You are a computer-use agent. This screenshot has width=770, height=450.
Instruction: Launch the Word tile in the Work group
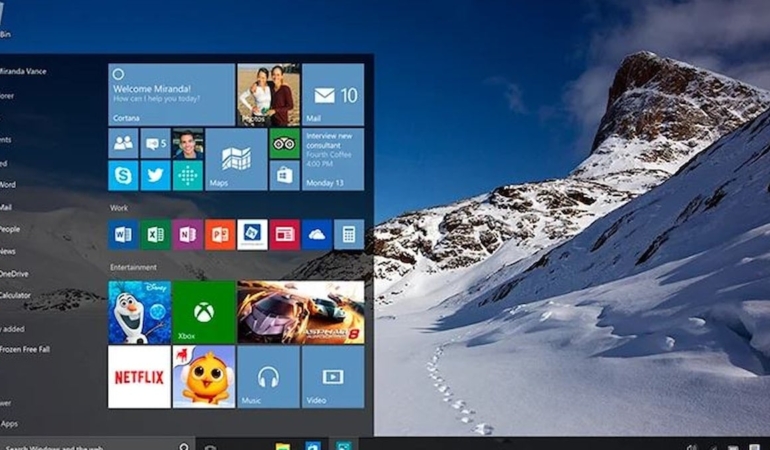[x=123, y=234]
